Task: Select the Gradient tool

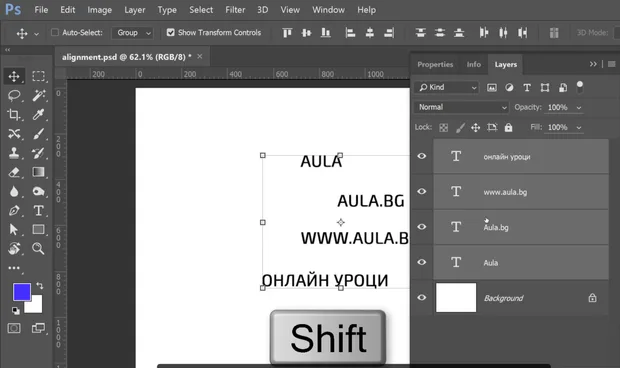Action: point(38,172)
